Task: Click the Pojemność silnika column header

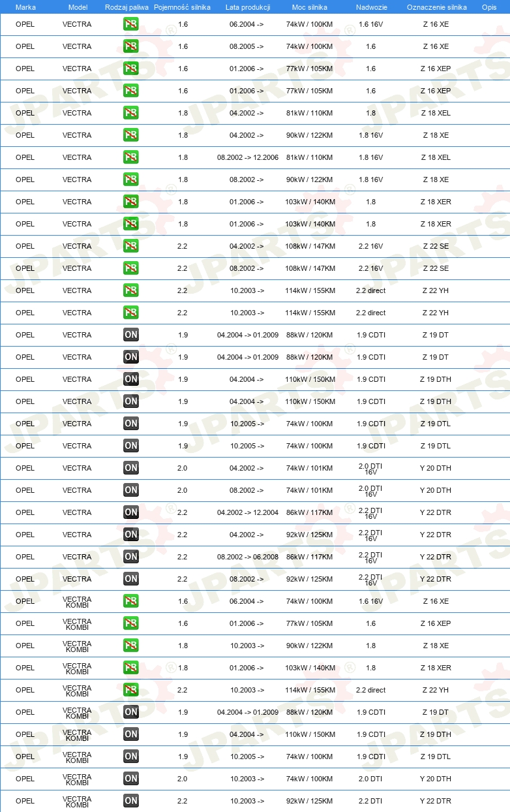Action: 182,7
